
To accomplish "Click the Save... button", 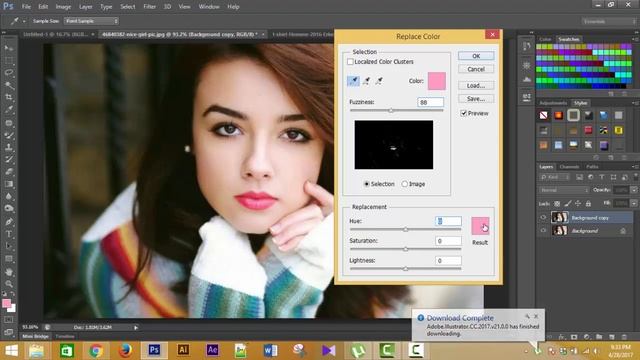I will coord(476,99).
